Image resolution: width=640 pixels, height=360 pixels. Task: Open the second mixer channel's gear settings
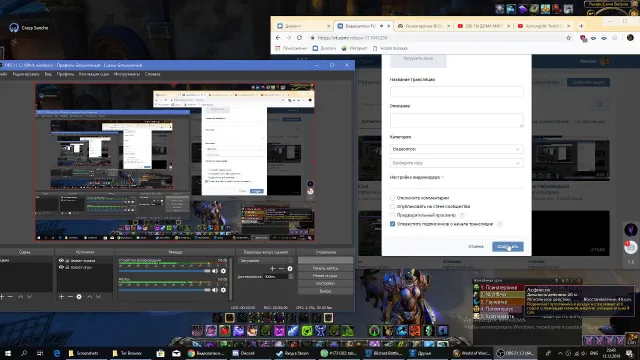[x=223, y=290]
